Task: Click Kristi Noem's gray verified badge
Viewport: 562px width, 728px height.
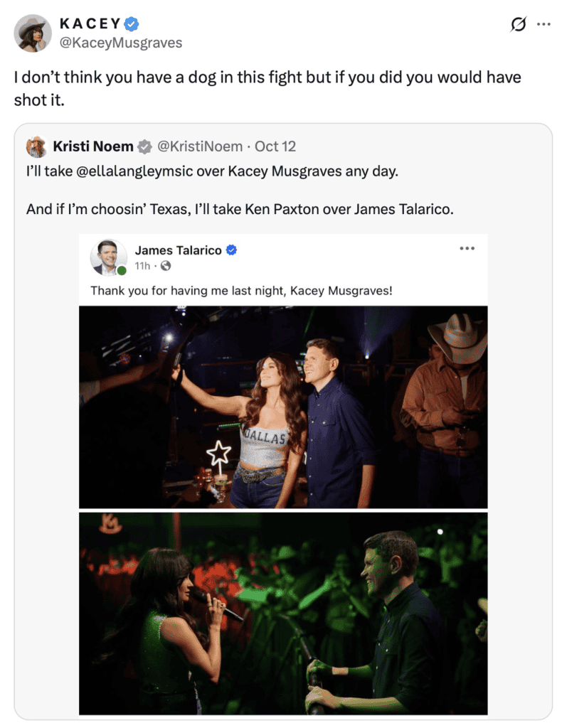Action: coord(145,146)
